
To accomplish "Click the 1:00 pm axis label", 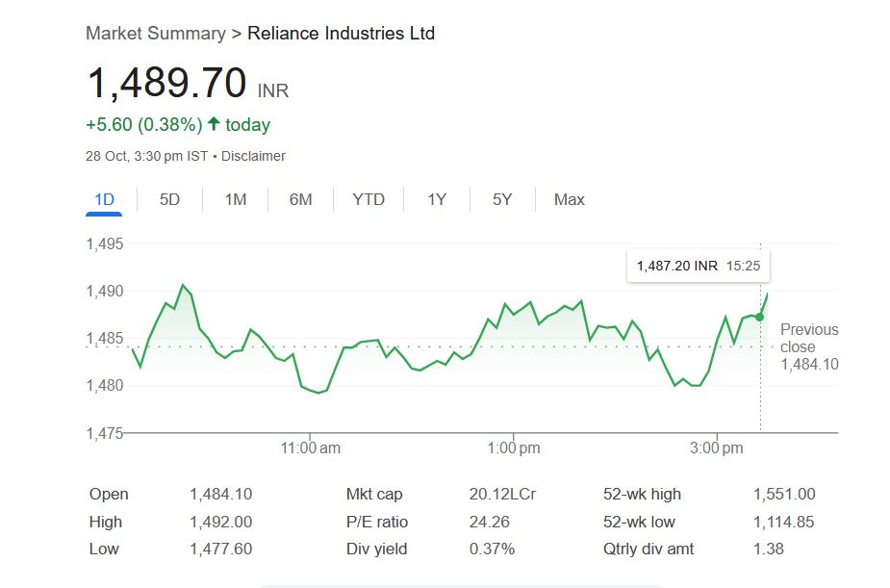I will pyautogui.click(x=514, y=447).
